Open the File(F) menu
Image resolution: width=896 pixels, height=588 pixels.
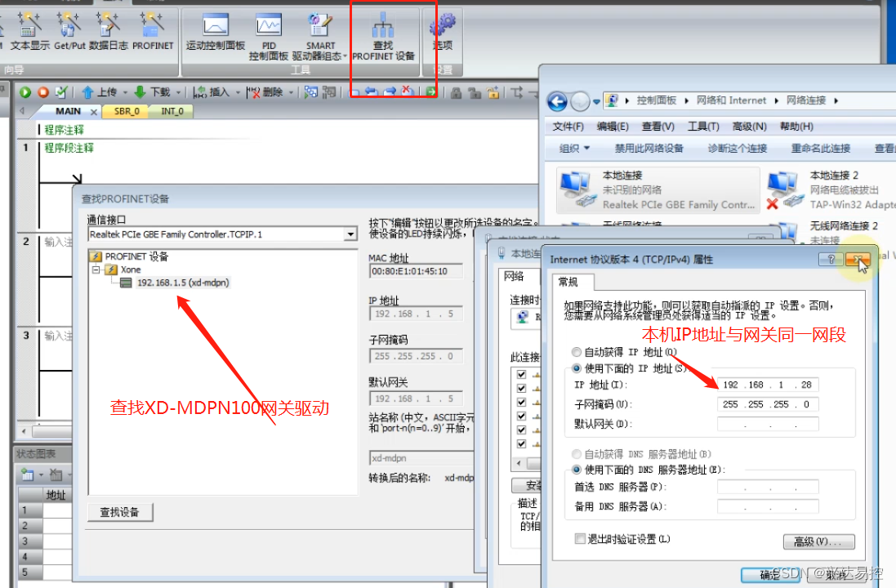click(568, 127)
